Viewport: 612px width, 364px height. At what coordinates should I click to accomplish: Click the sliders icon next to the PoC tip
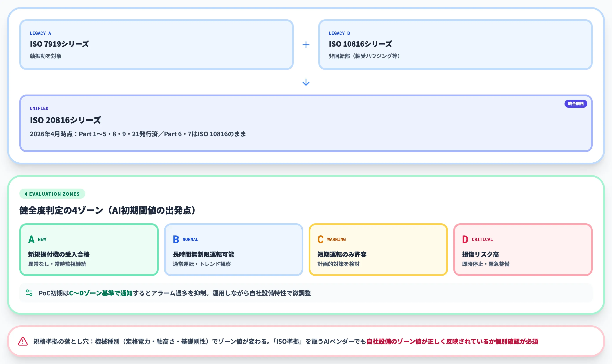click(x=29, y=293)
